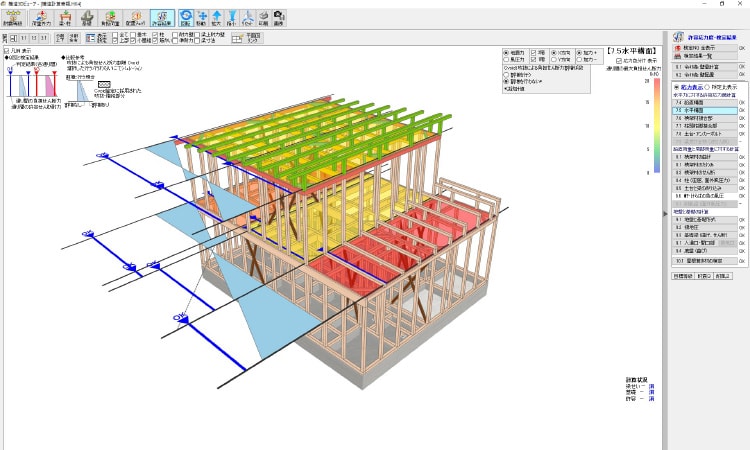Open the 梁・柱 beam and column toolbar icon
This screenshot has height=450, width=750.
63,19
